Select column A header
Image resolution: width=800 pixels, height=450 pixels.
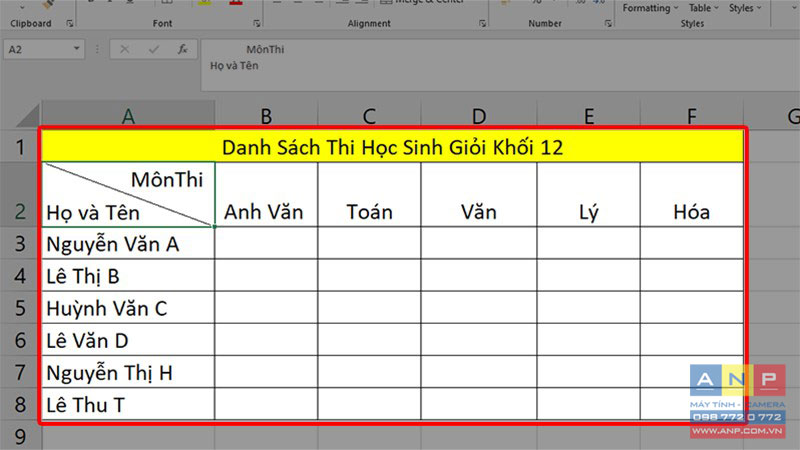[128, 115]
